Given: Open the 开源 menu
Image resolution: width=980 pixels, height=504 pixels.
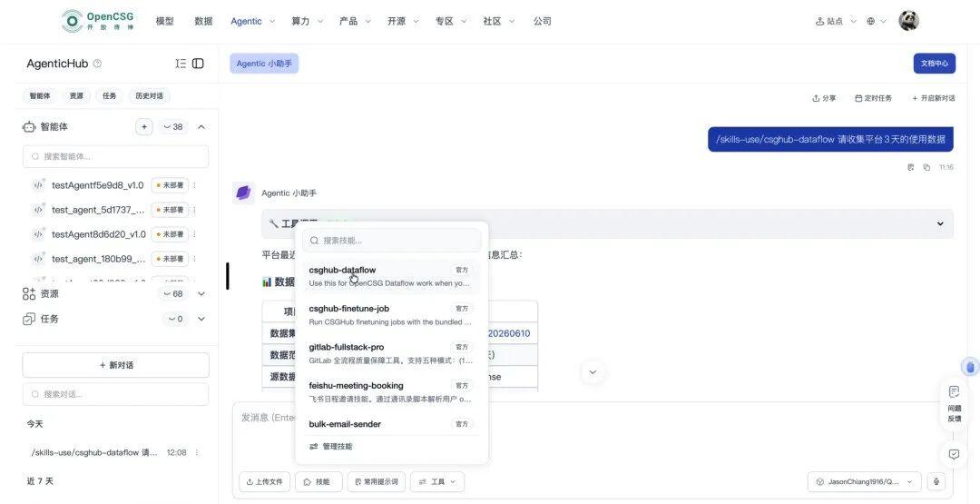Looking at the screenshot, I should [x=403, y=21].
